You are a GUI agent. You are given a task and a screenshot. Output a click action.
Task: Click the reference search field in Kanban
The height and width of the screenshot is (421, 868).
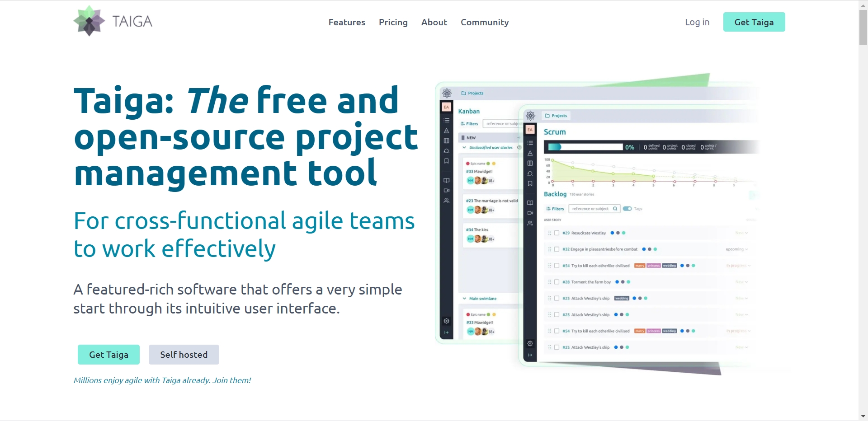pyautogui.click(x=502, y=124)
